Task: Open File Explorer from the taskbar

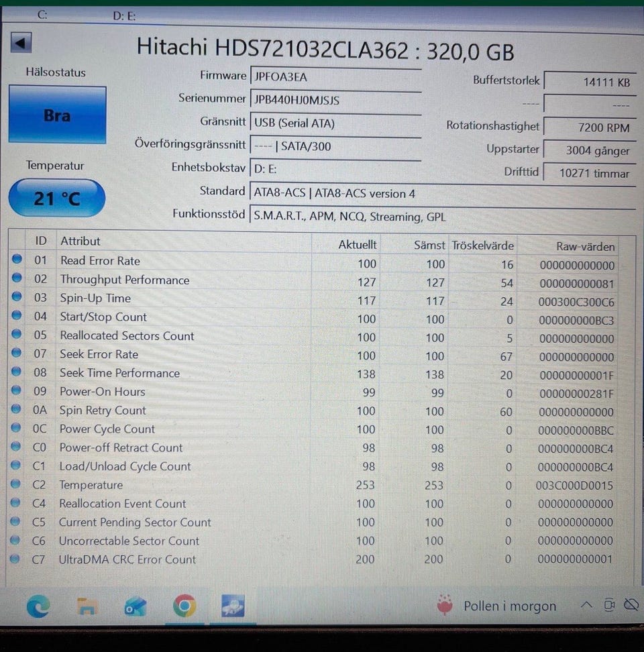Action: coord(87,606)
